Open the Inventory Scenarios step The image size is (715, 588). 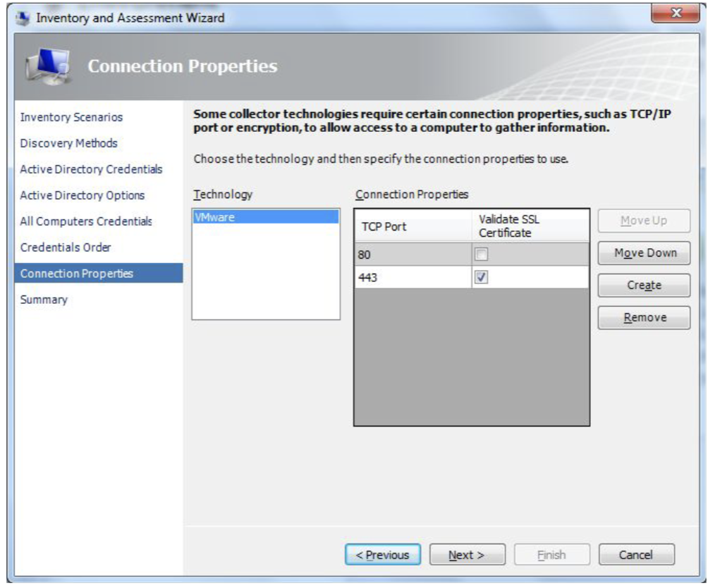[x=71, y=117]
